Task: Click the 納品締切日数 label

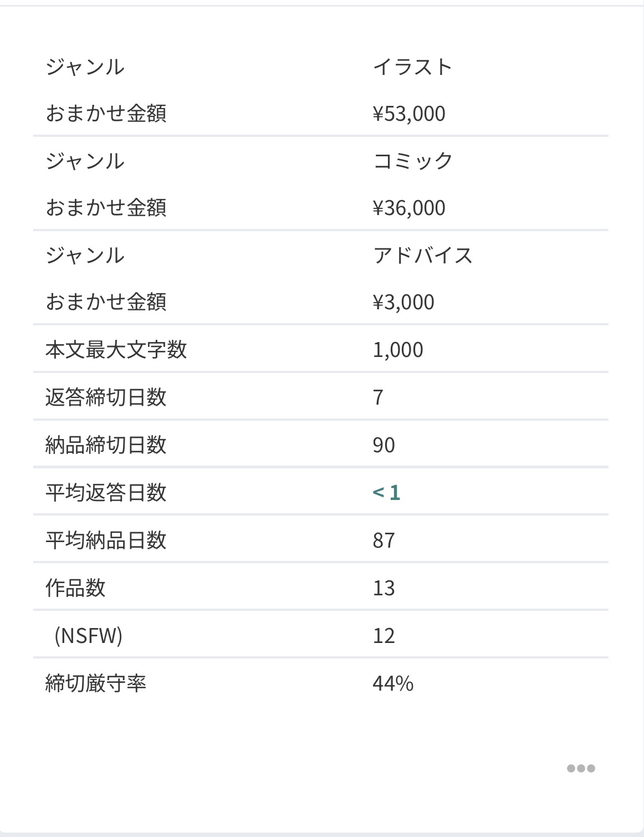Action: pyautogui.click(x=106, y=445)
